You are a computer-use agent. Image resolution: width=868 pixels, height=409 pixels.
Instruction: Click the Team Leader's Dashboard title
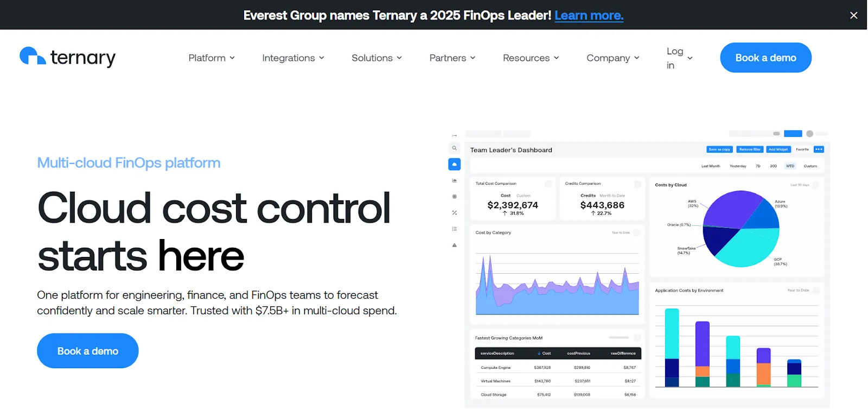(x=511, y=150)
